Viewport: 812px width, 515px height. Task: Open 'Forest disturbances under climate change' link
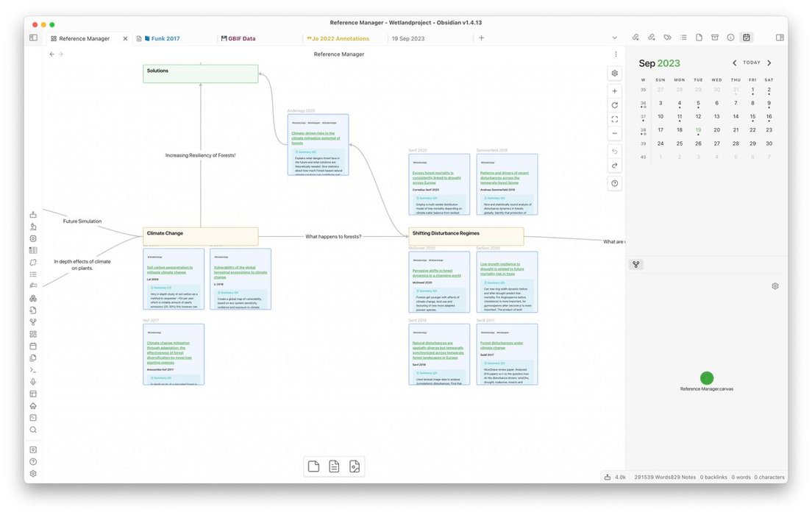coord(502,346)
